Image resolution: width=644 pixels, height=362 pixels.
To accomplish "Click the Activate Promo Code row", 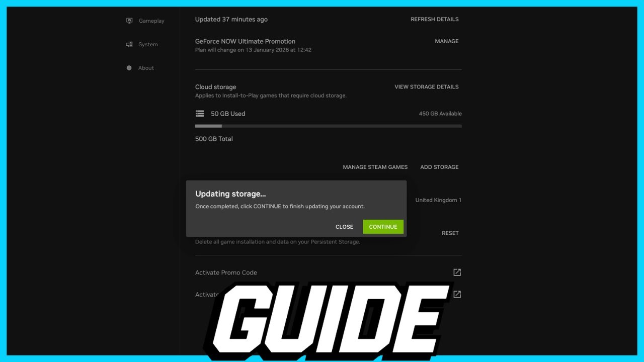I will (x=328, y=273).
